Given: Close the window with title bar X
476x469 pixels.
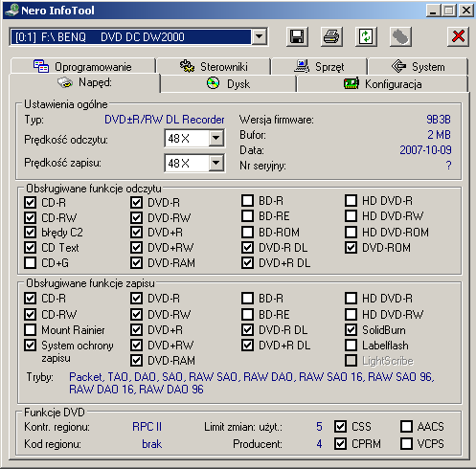Looking at the screenshot, I should pyautogui.click(x=466, y=11).
